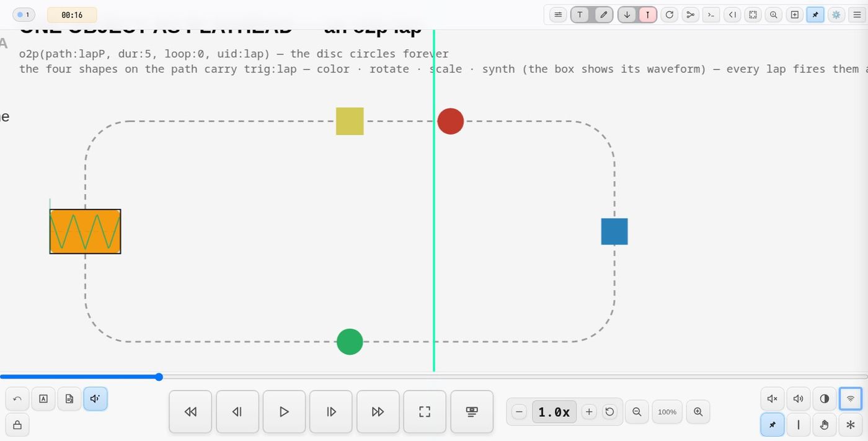This screenshot has width=868, height=441.
Task: Reset playback speed with circular arrow
Action: [609, 412]
